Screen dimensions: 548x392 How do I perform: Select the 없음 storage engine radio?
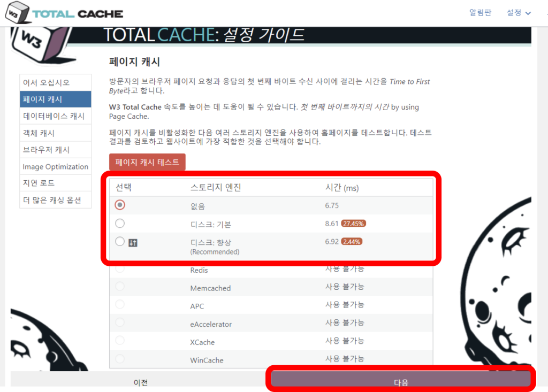(120, 205)
